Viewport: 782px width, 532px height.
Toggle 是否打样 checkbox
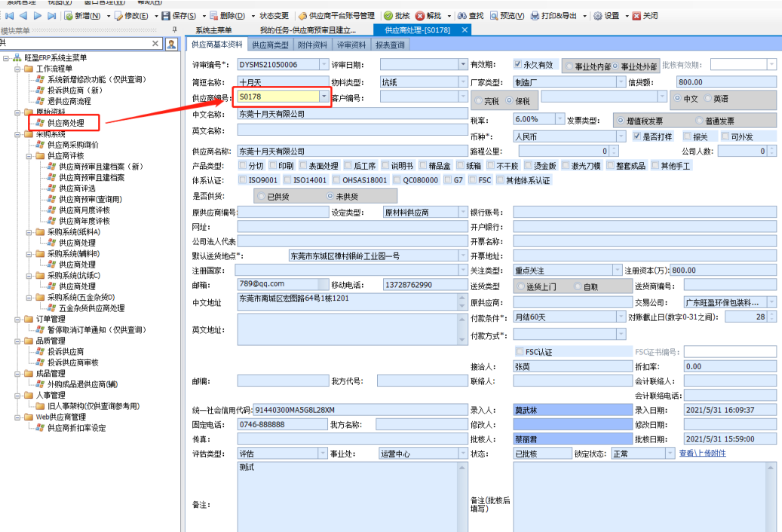click(x=636, y=136)
